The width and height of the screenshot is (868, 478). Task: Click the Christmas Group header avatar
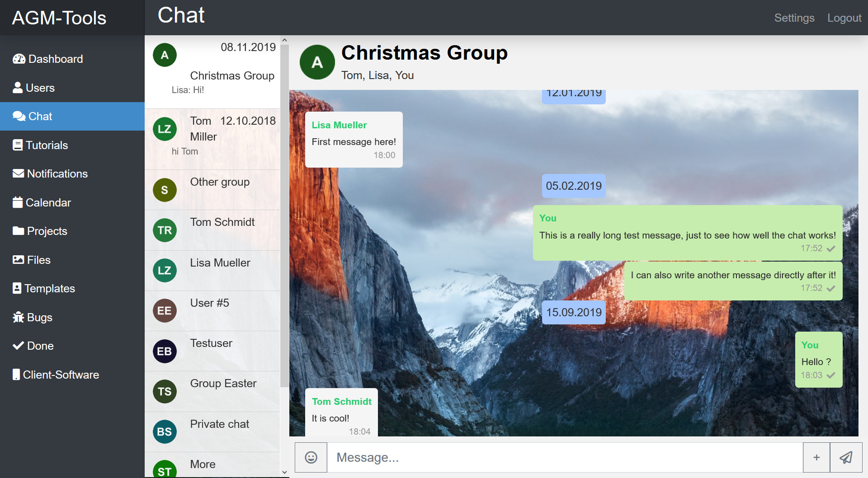click(317, 62)
